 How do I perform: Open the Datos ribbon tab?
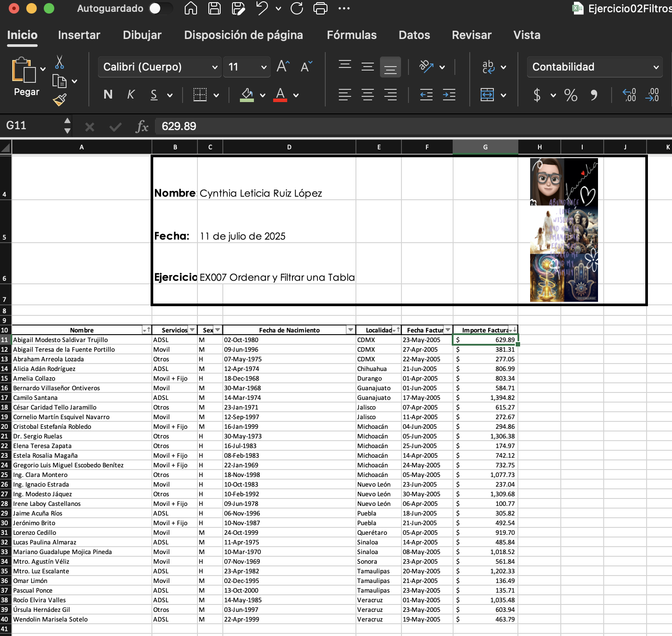(x=414, y=35)
